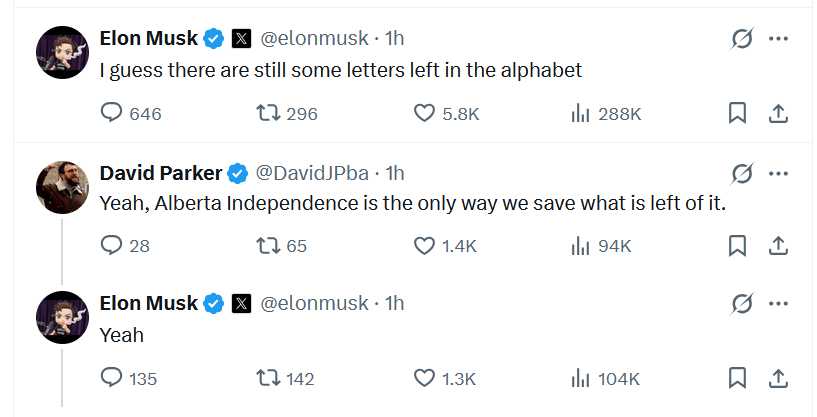The width and height of the screenshot is (817, 417).
Task: Open David Parker's profile name link
Action: 161,173
